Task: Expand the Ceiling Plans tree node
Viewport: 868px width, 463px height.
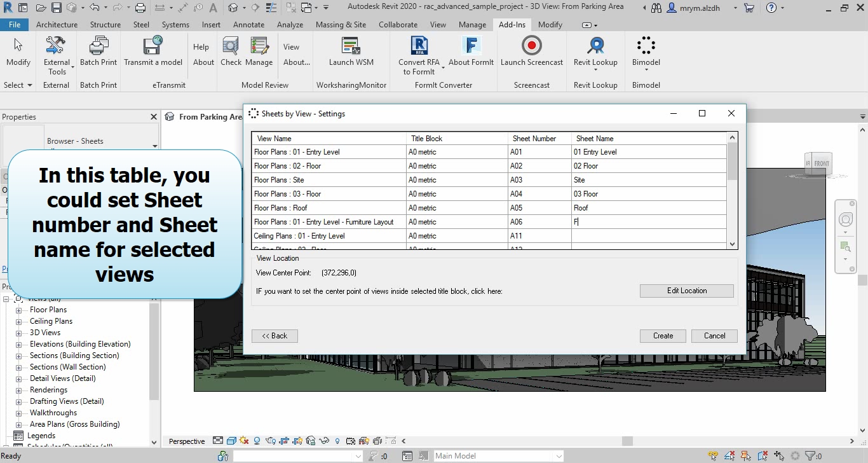Action: (18, 321)
